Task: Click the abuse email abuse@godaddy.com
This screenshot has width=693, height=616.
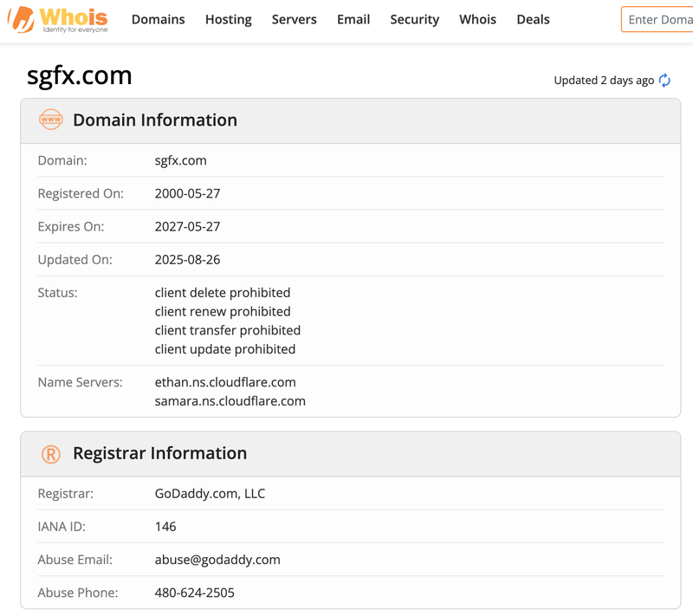Action: pyautogui.click(x=217, y=560)
